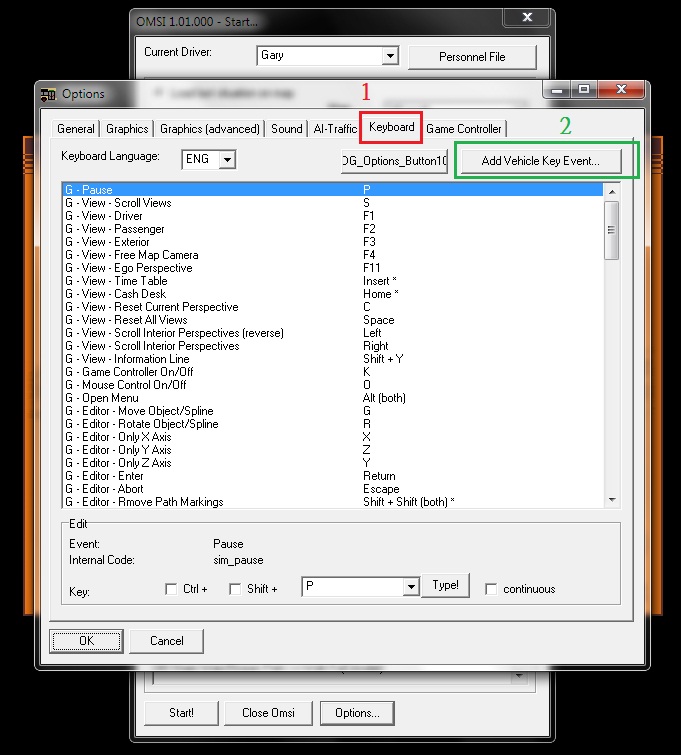The width and height of the screenshot is (681, 755).
Task: Maximize the Options window
Action: (584, 90)
